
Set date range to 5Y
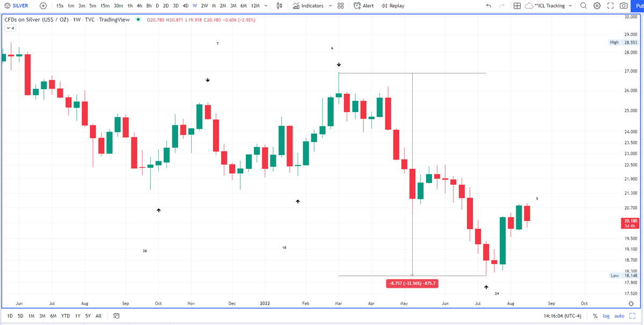[88, 316]
